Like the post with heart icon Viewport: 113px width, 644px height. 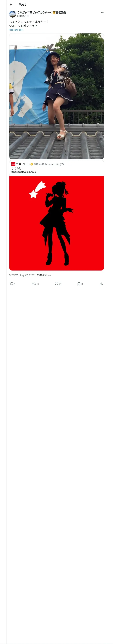point(56,284)
